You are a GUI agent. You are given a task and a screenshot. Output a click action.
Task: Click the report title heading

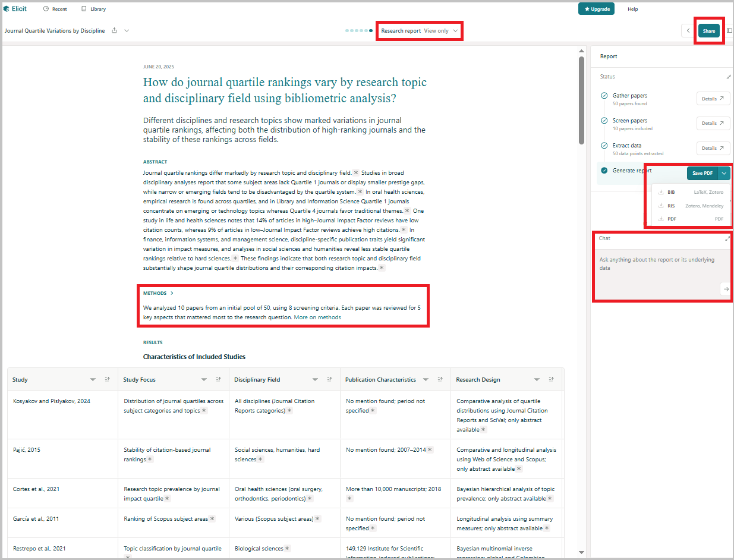point(285,90)
